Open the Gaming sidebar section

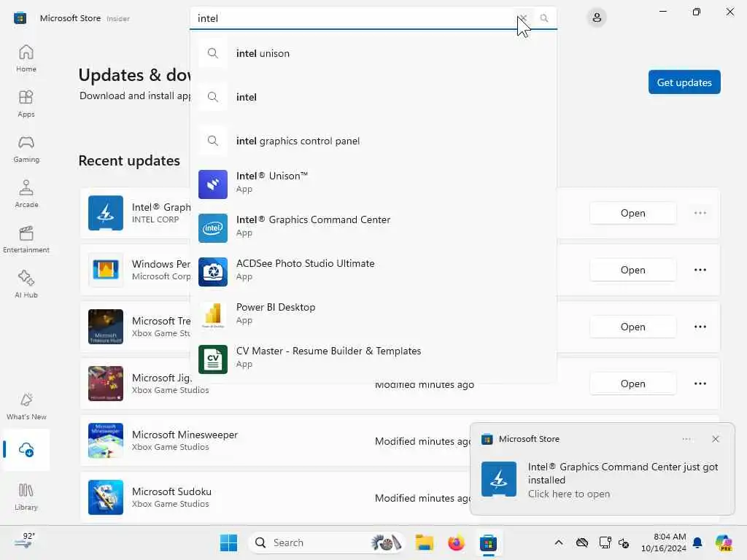[26, 149]
